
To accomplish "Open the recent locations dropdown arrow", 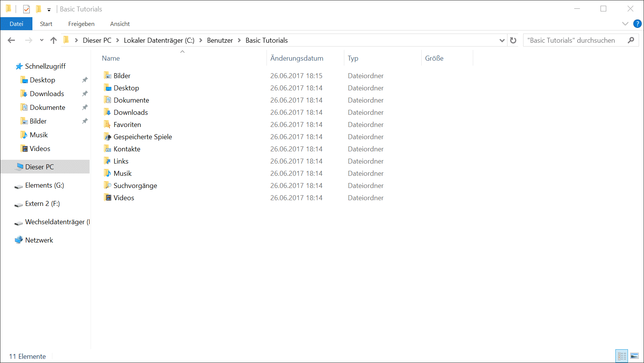I will pos(42,40).
